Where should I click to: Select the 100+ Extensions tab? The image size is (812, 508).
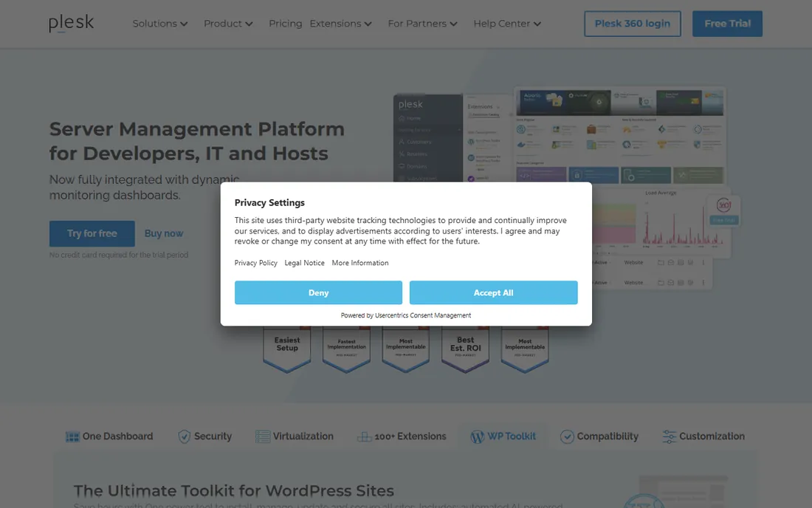coord(402,436)
